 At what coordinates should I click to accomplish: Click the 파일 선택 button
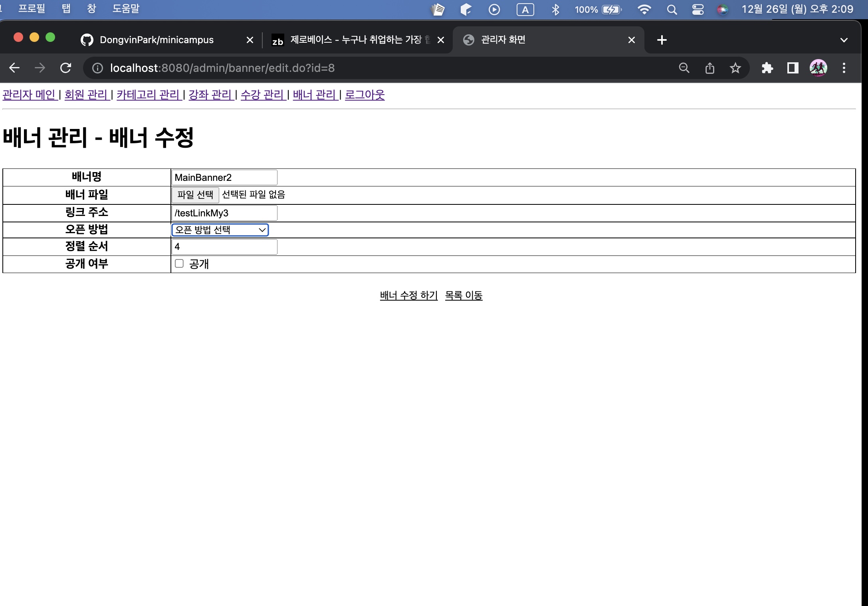tap(195, 194)
